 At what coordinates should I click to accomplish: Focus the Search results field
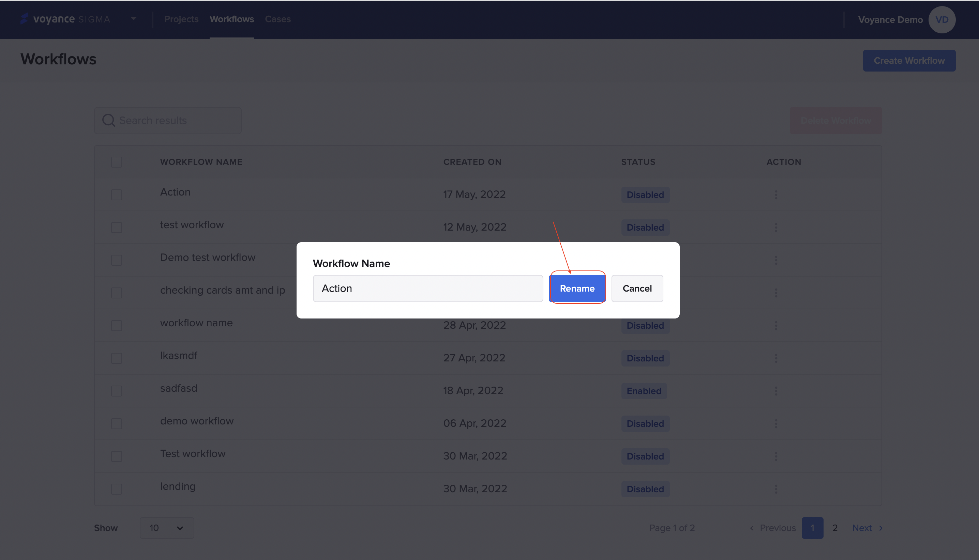(x=168, y=120)
